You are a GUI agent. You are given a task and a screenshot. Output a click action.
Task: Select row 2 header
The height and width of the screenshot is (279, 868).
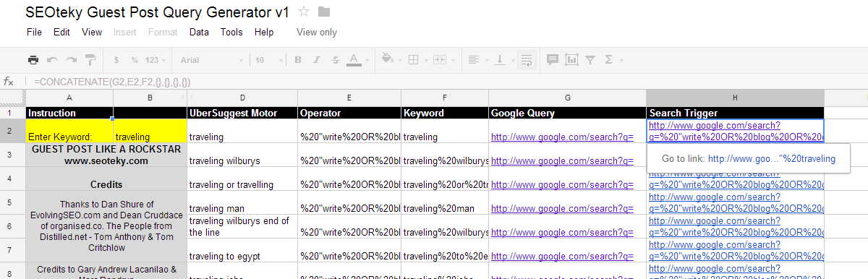(12, 131)
